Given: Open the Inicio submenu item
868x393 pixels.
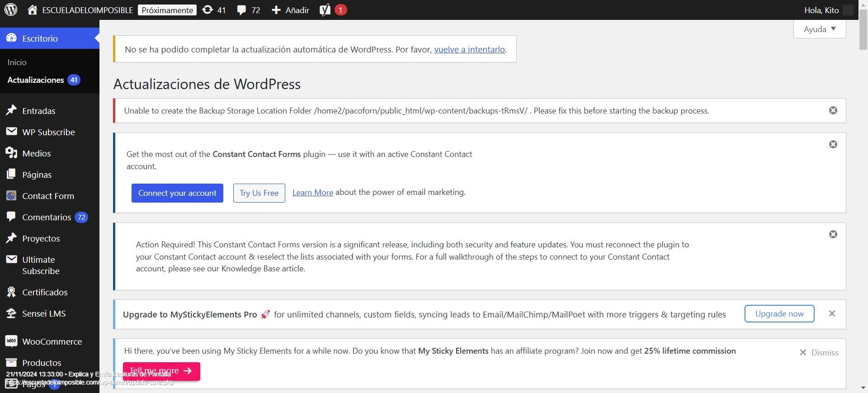Looking at the screenshot, I should coord(17,62).
